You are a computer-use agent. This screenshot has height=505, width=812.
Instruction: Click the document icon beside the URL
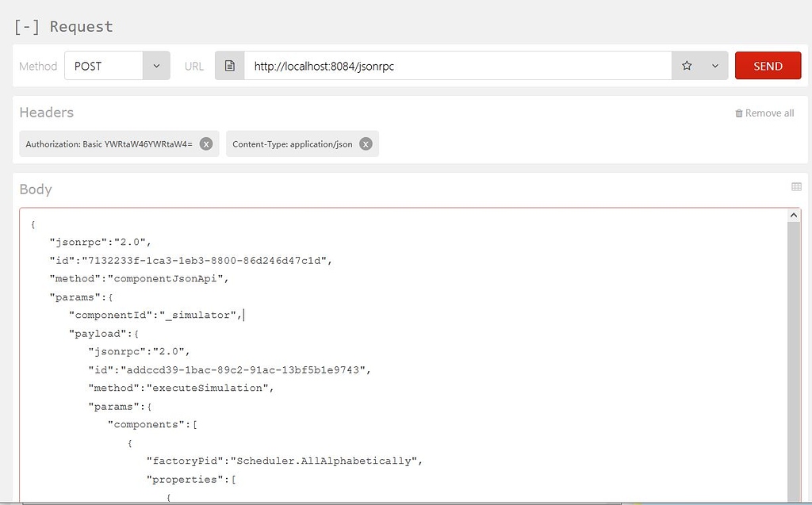[x=229, y=66]
